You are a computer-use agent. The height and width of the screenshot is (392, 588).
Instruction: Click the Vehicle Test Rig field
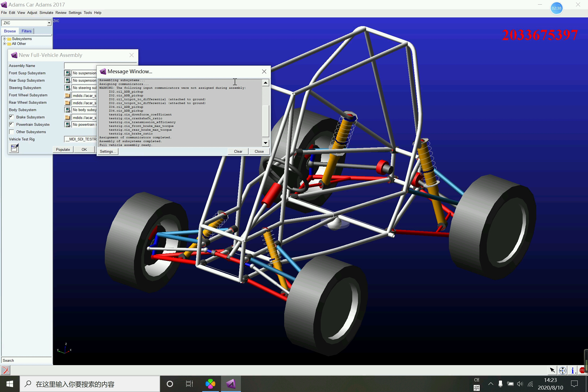point(81,139)
